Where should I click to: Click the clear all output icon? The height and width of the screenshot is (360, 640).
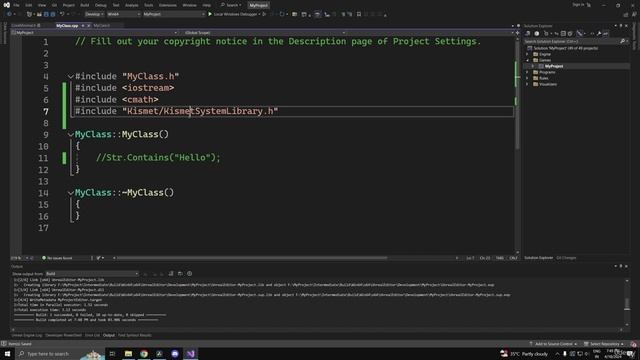click(x=171, y=273)
